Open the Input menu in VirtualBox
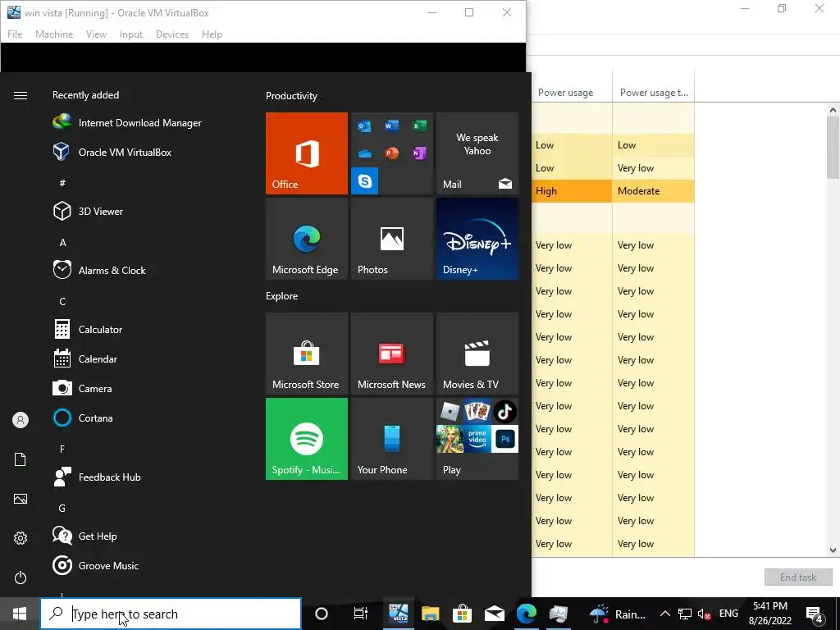The height and width of the screenshot is (630, 840). point(130,34)
